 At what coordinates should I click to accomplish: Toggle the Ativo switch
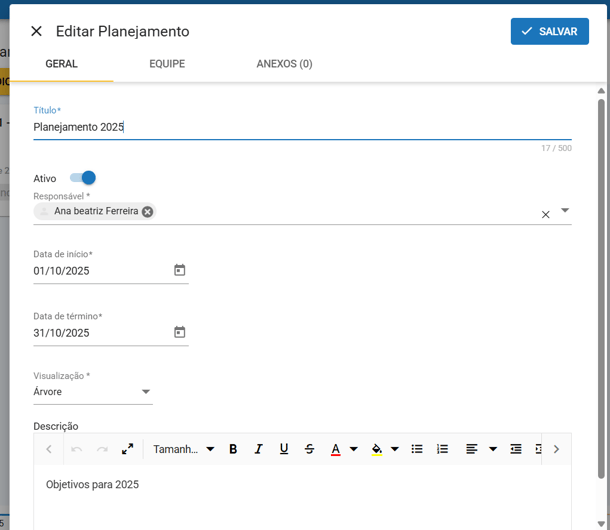(x=82, y=178)
